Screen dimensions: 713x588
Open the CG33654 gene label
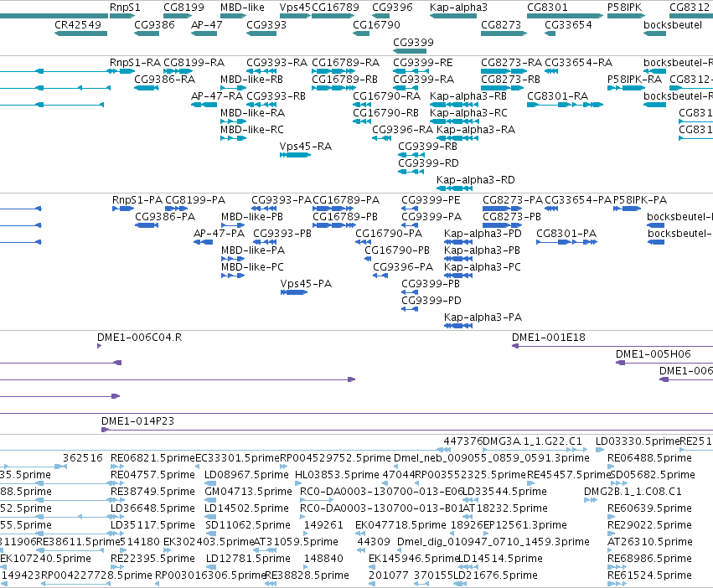pyautogui.click(x=568, y=24)
